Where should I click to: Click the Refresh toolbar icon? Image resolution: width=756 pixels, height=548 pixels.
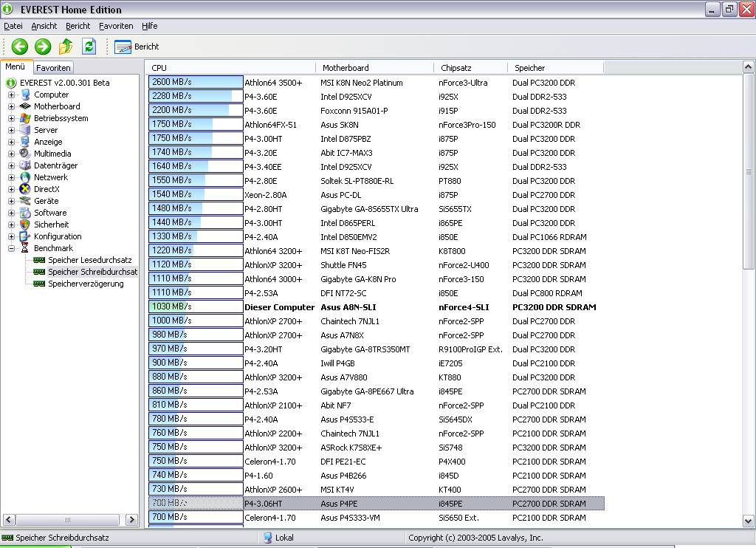(x=89, y=47)
